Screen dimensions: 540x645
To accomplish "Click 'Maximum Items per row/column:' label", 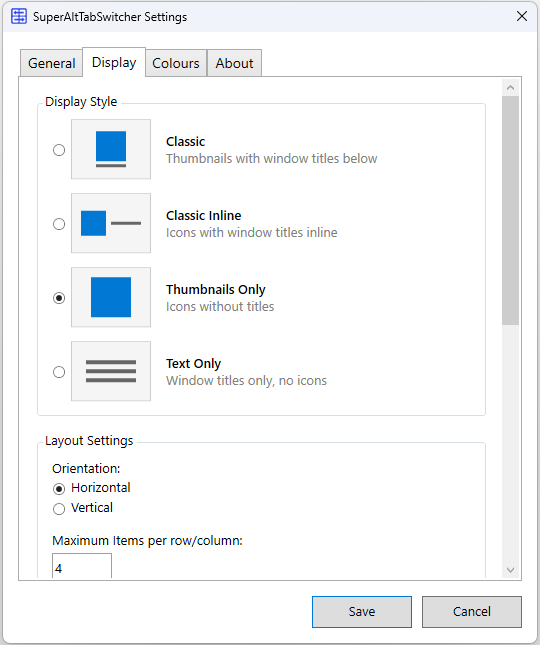I will [147, 541].
